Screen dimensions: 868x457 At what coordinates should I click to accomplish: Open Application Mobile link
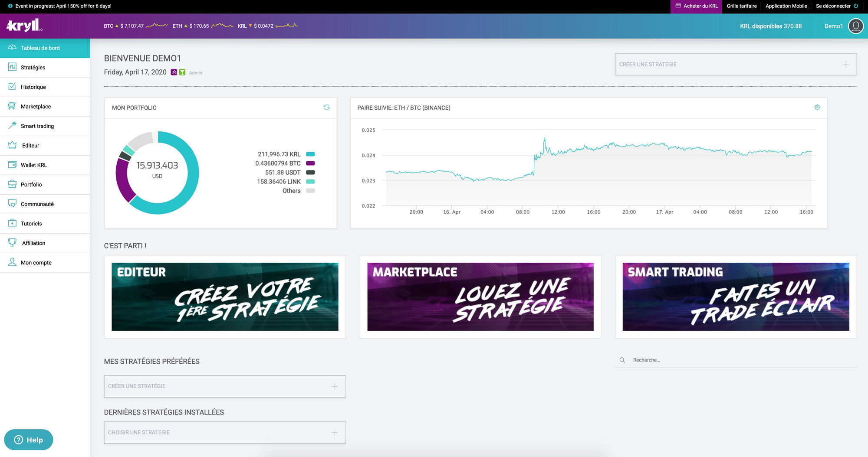pyautogui.click(x=786, y=6)
